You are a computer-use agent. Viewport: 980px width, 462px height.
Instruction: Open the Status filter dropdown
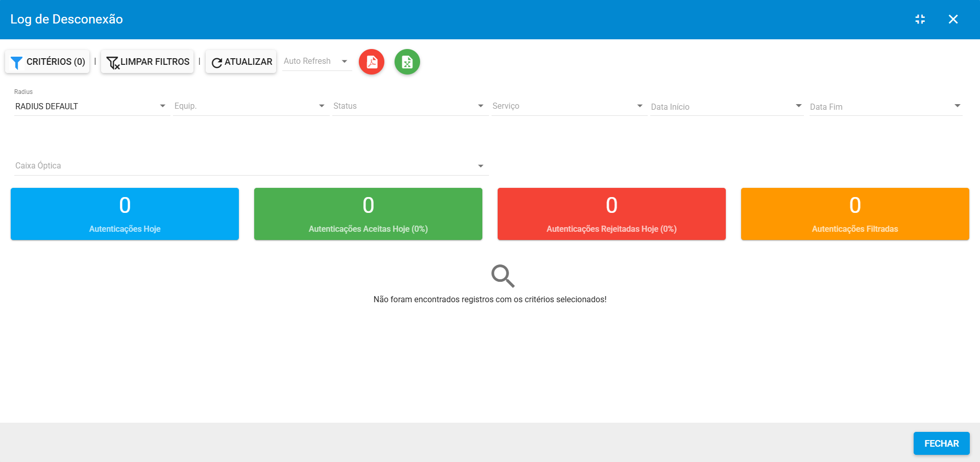(409, 106)
